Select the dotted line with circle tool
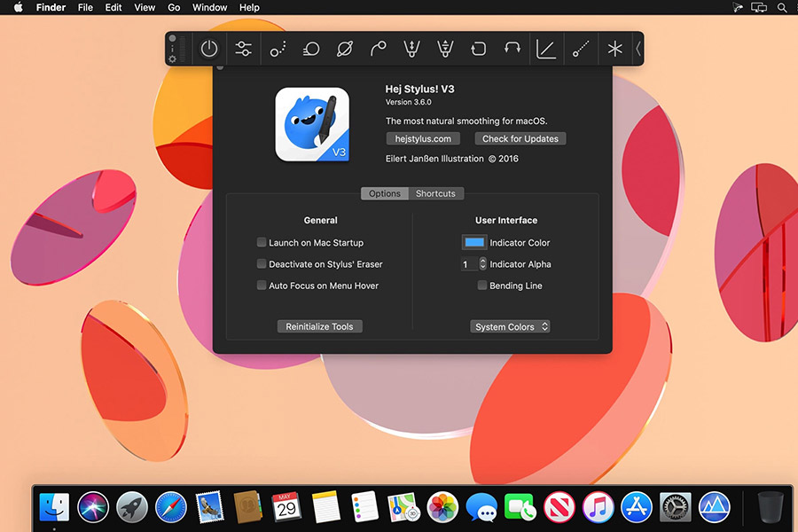798x532 pixels. point(581,49)
